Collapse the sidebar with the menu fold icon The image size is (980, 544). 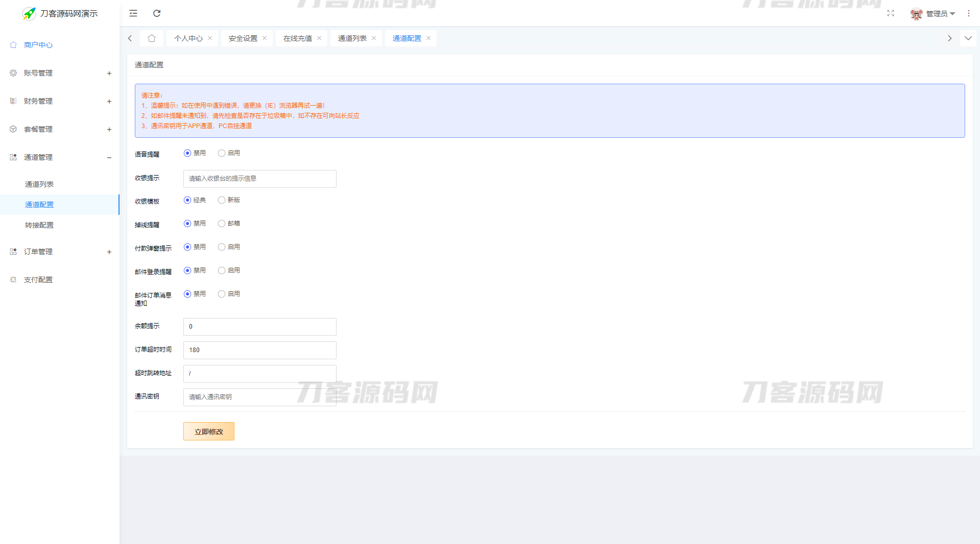tap(133, 13)
